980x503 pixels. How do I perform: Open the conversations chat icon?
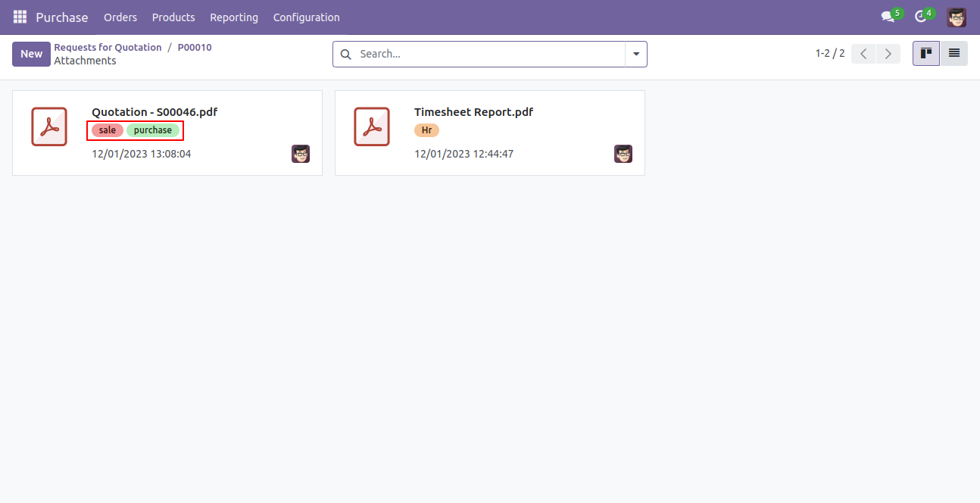(x=888, y=17)
